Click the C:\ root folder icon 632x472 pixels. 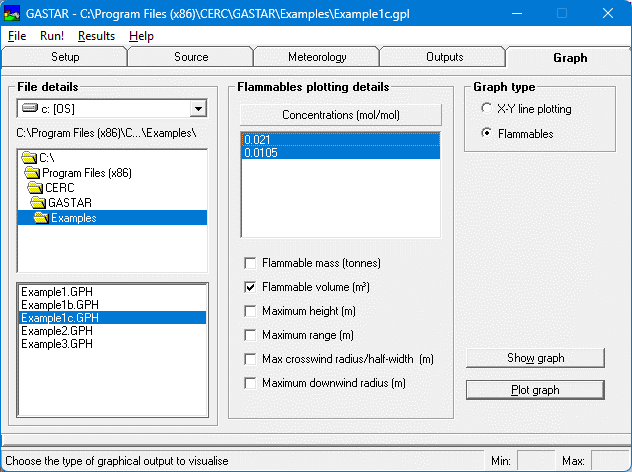tap(29, 158)
